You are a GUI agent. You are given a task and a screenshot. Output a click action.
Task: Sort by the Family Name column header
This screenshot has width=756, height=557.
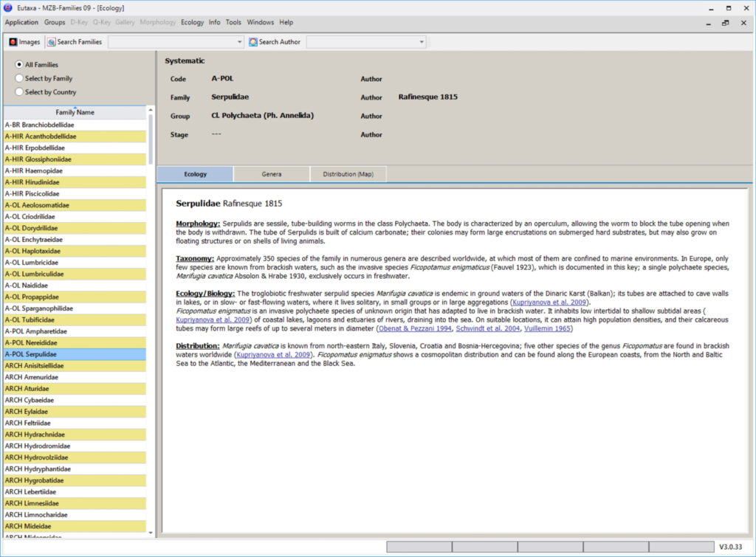coord(75,112)
